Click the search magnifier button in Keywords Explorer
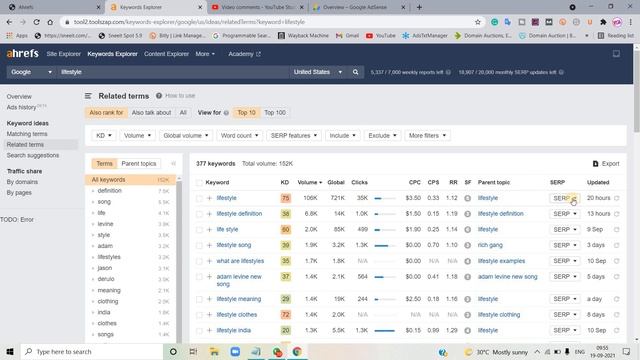640x360 pixels. pos(356,72)
